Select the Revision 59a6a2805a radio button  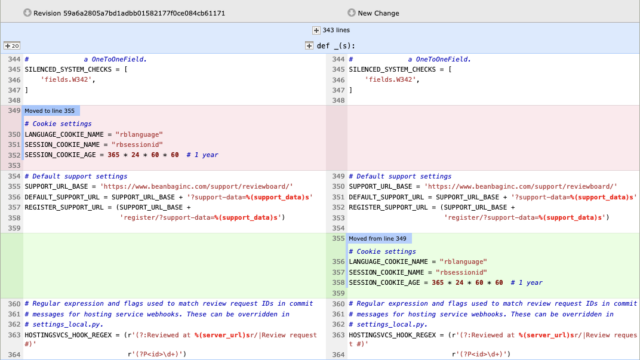click(27, 13)
